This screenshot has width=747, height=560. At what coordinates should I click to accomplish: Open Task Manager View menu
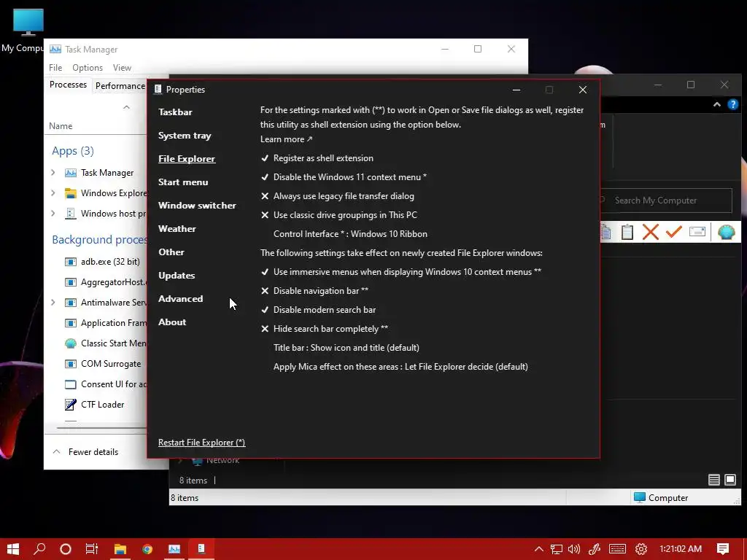(x=122, y=68)
